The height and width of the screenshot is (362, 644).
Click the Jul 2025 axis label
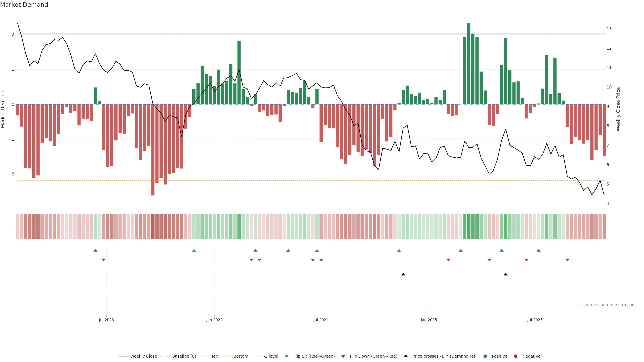[x=535, y=320]
